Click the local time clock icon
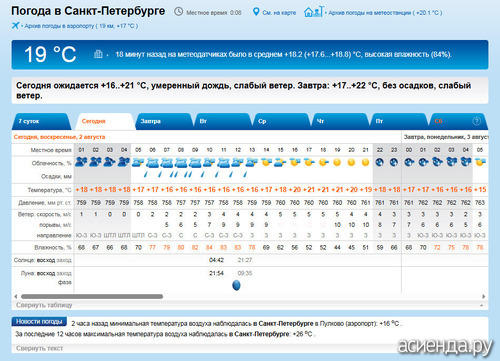This screenshot has width=500, height=361. click(179, 12)
